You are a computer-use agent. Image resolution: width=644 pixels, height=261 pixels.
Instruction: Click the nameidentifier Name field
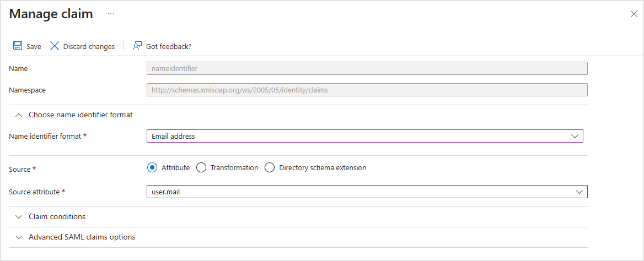click(x=367, y=68)
